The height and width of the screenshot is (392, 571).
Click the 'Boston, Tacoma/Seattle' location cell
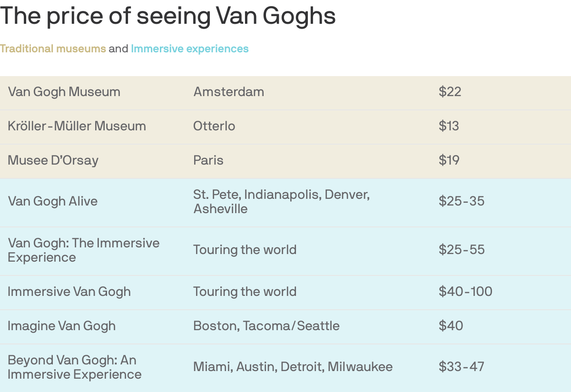pos(266,326)
